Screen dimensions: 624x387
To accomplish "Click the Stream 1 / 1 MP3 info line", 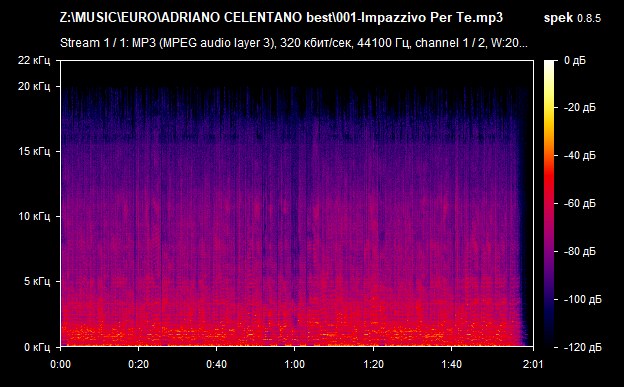I will (x=294, y=43).
